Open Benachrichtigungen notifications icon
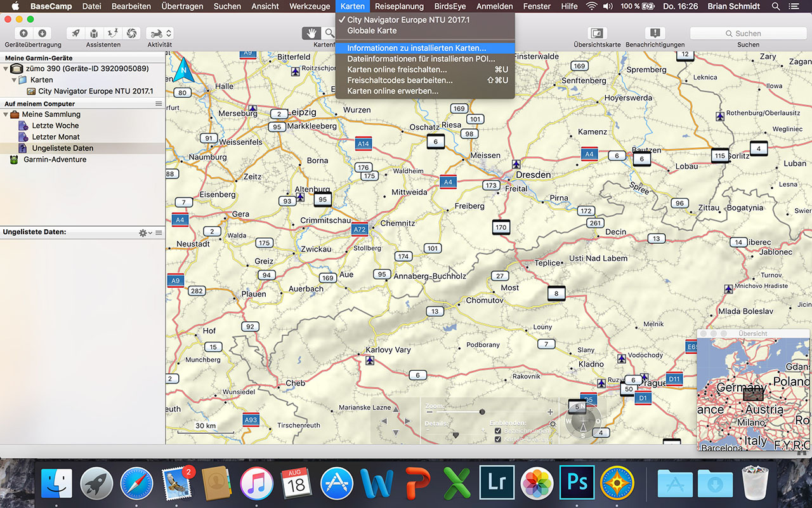Screen dimensions: 812x508 (655, 33)
